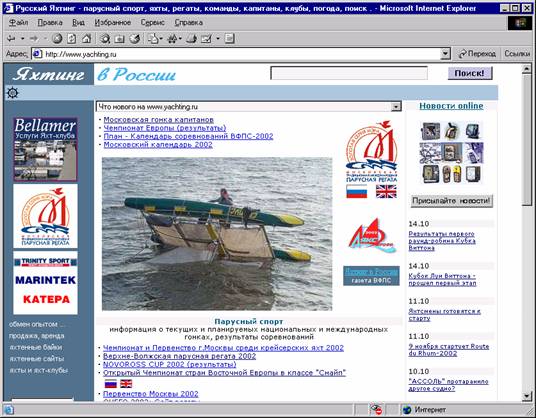This screenshot has height=418, width=536.
Task: Click the Mail envelope toolbar icon
Action: click(x=153, y=39)
